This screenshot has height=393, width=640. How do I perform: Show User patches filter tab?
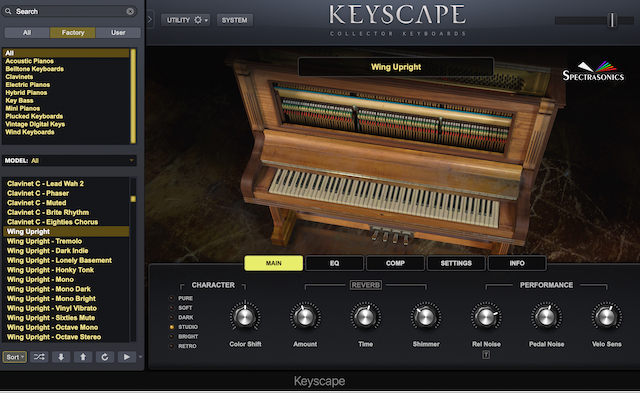click(118, 33)
